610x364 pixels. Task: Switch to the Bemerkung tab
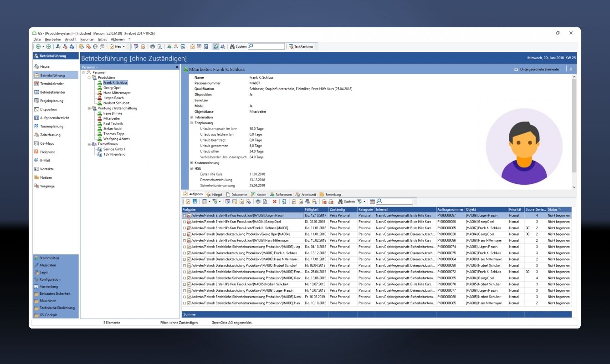[330, 194]
